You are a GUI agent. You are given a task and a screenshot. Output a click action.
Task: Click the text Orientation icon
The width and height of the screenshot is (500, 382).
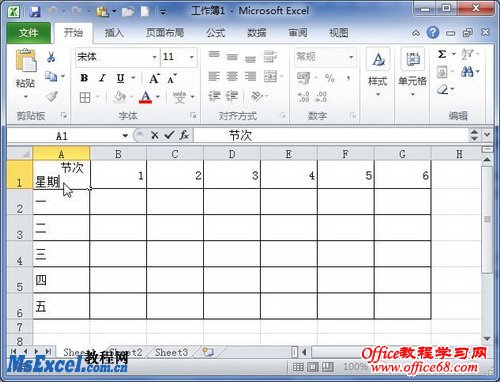pyautogui.click(x=257, y=96)
